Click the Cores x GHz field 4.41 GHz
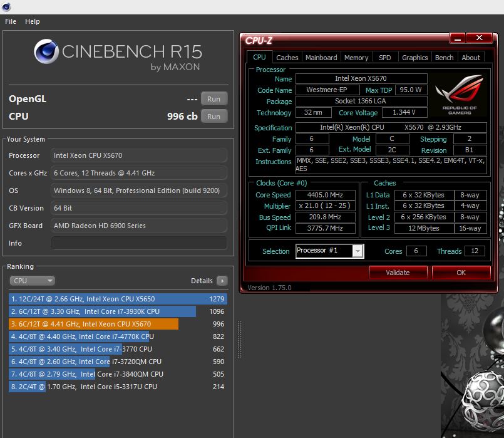Image resolution: width=504 pixels, height=438 pixels. (x=139, y=173)
